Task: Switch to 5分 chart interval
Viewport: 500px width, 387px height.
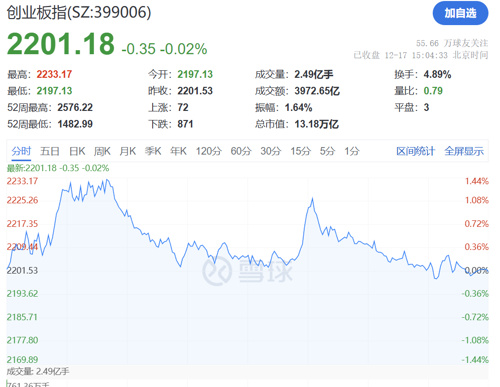Action: (x=327, y=151)
